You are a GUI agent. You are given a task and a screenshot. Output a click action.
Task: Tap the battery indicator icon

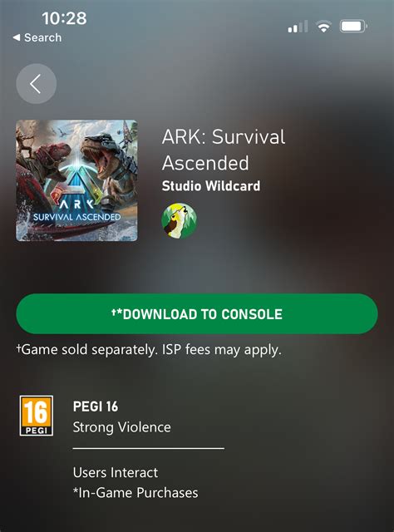(353, 26)
